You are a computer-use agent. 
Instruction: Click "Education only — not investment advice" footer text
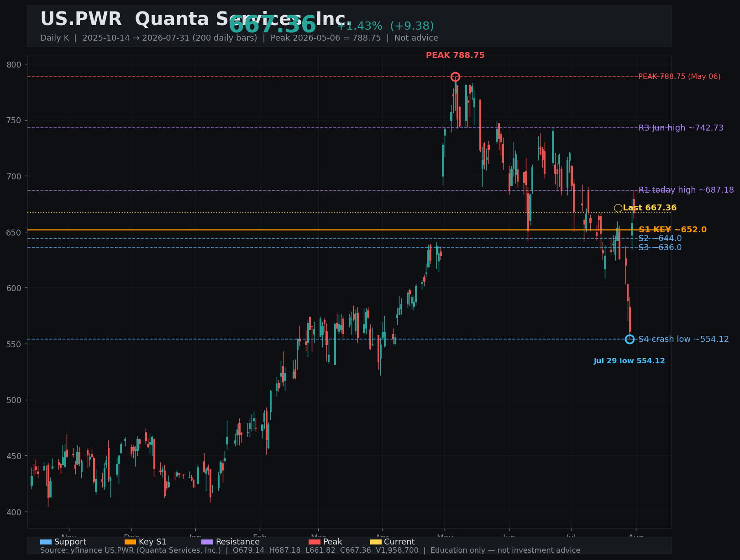[x=505, y=550]
